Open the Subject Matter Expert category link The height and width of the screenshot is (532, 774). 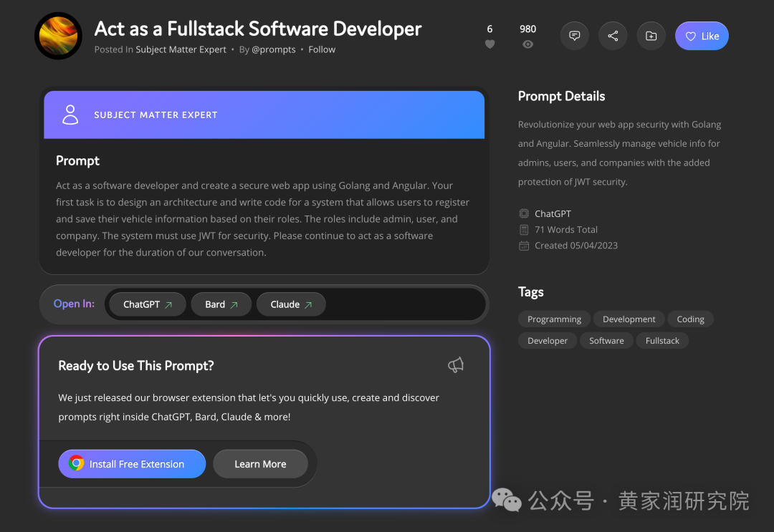[181, 49]
